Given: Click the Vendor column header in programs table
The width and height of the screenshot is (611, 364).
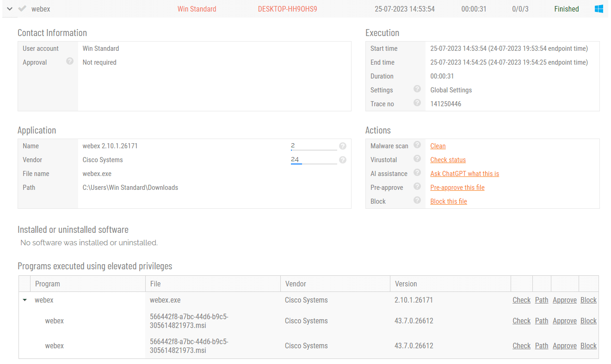Looking at the screenshot, I should pos(335,284).
